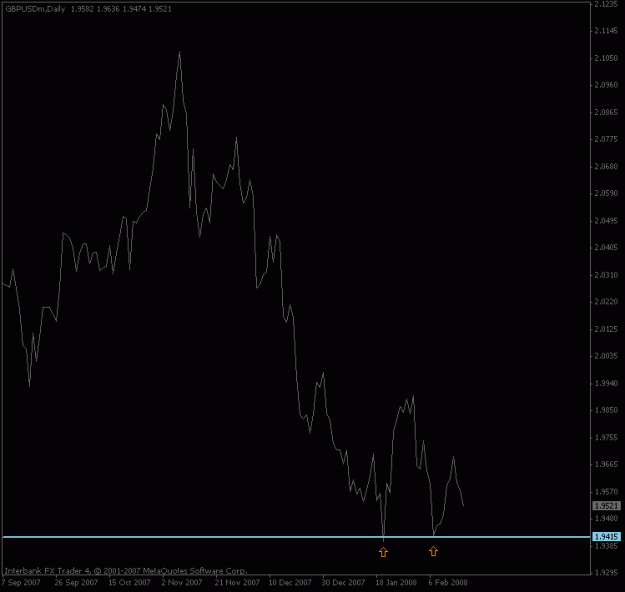Click the 18 Jan 2008 date label
Image resolution: width=625 pixels, height=592 pixels.
point(396,582)
